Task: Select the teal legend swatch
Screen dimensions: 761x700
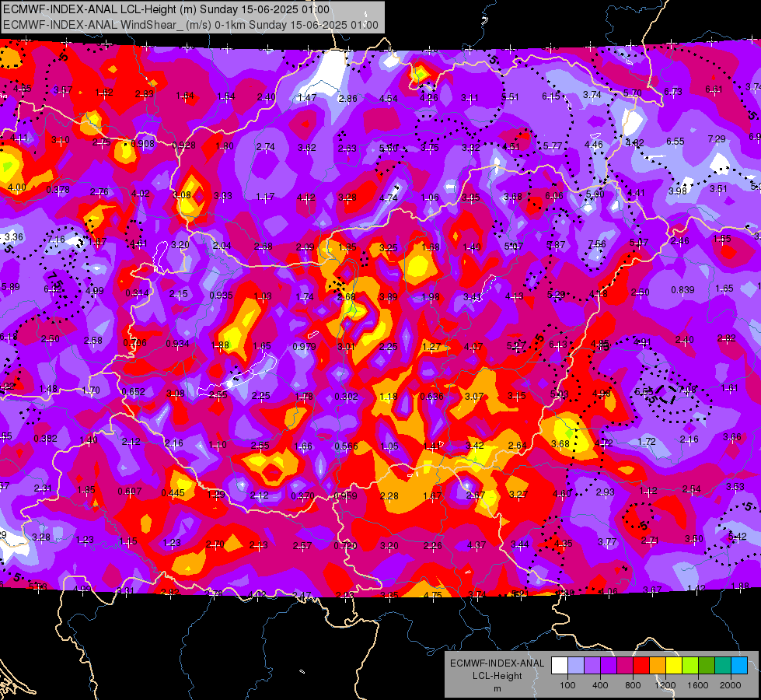Action: pyautogui.click(x=723, y=666)
